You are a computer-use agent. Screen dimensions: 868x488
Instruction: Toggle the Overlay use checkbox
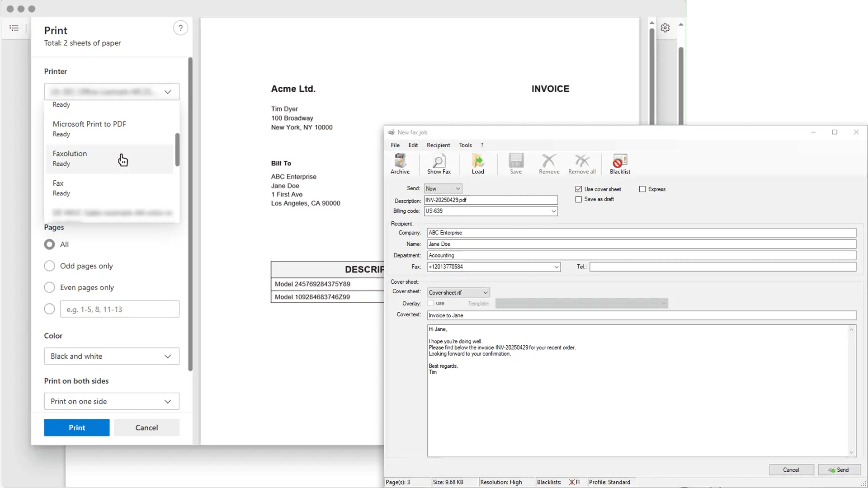[x=430, y=303]
